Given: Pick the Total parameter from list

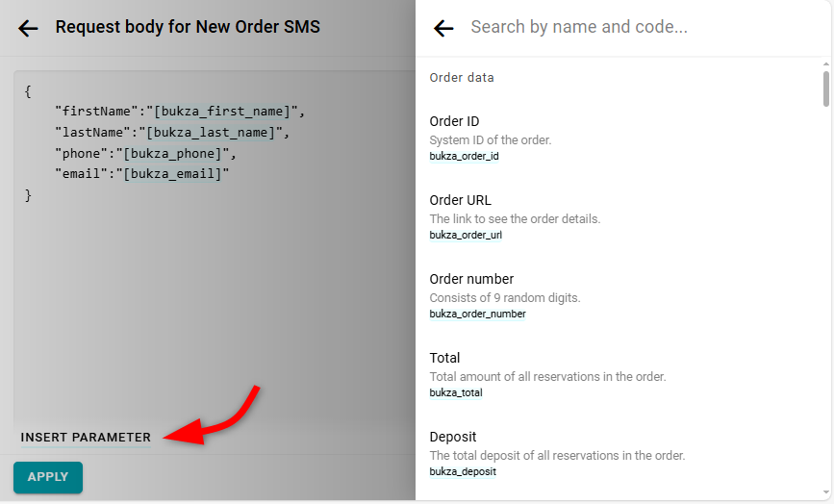Looking at the screenshot, I should pyautogui.click(x=444, y=359).
